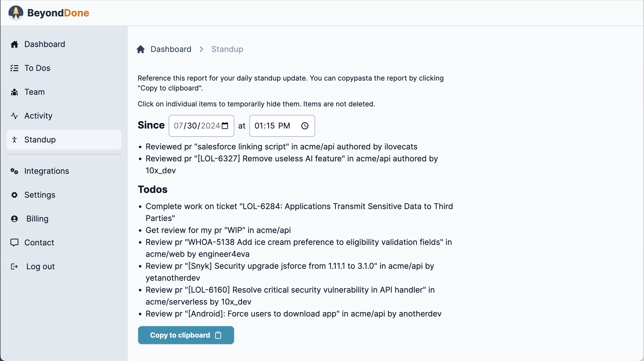Select Log out in the sidebar
This screenshot has width=644, height=361.
pos(40,267)
